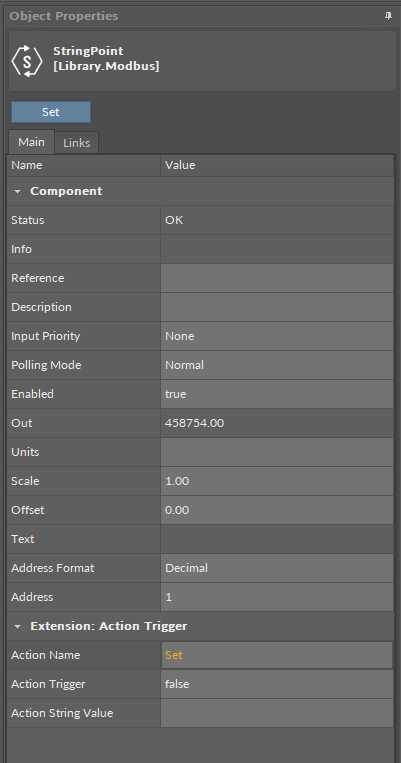The width and height of the screenshot is (401, 763).
Task: Click the blue Set button
Action: click(x=51, y=112)
